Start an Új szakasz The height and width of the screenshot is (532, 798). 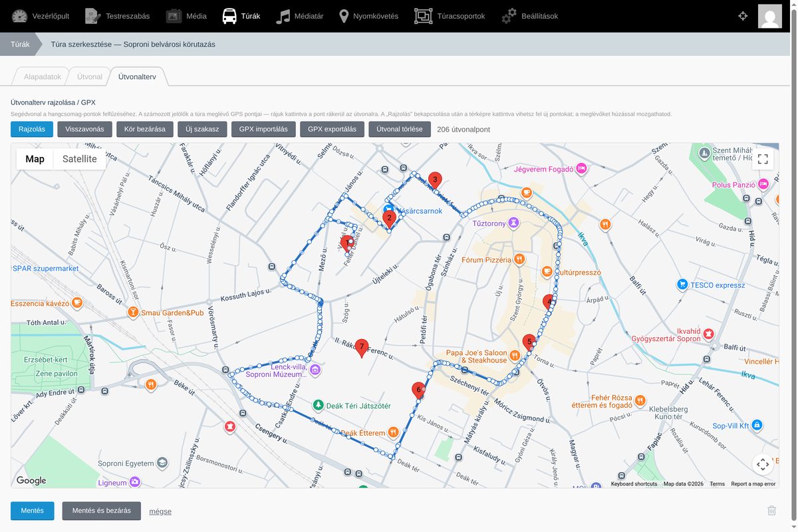pyautogui.click(x=202, y=129)
